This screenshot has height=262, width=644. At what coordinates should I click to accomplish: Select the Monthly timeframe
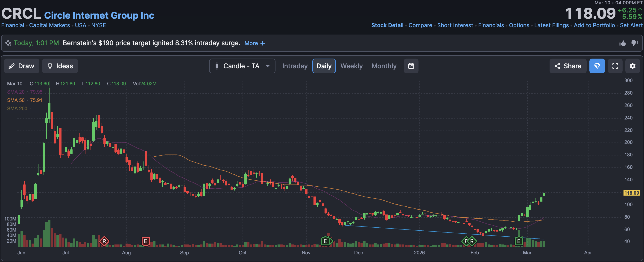click(x=384, y=66)
